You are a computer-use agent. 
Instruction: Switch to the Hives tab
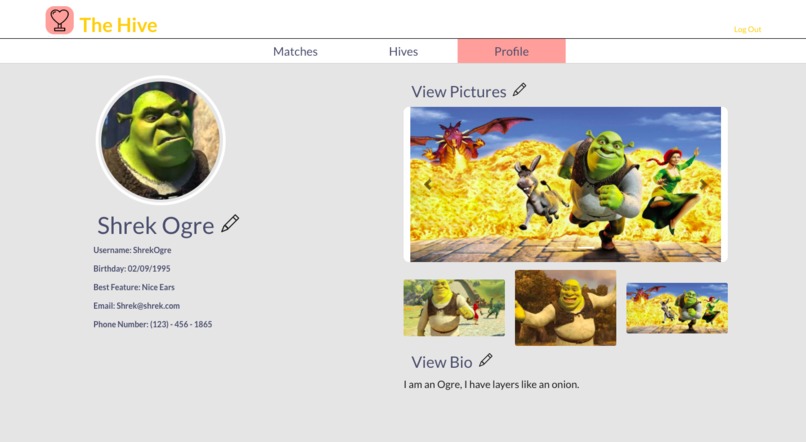[x=403, y=51]
